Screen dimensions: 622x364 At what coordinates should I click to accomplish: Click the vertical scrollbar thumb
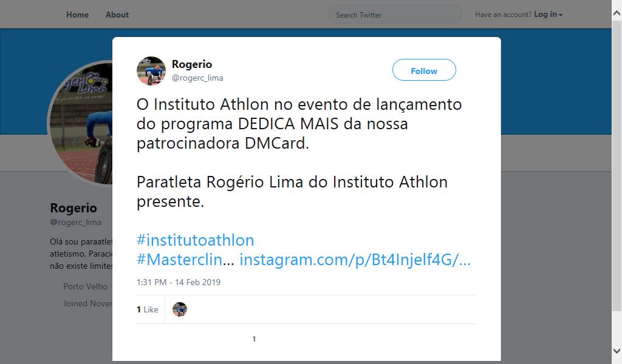coord(617,164)
